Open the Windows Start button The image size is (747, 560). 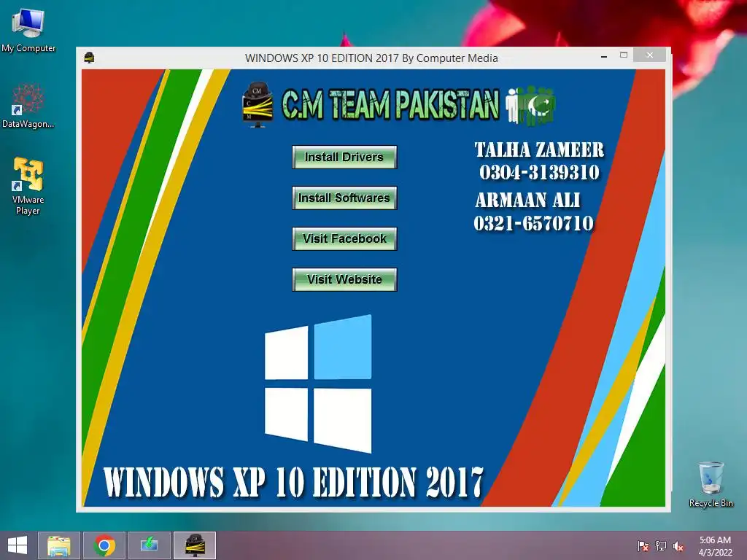pyautogui.click(x=18, y=545)
